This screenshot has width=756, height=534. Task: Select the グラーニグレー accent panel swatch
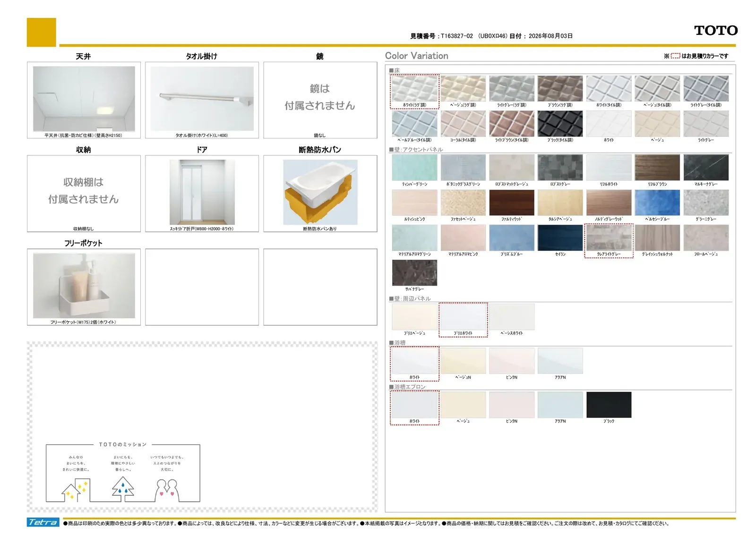tap(706, 203)
